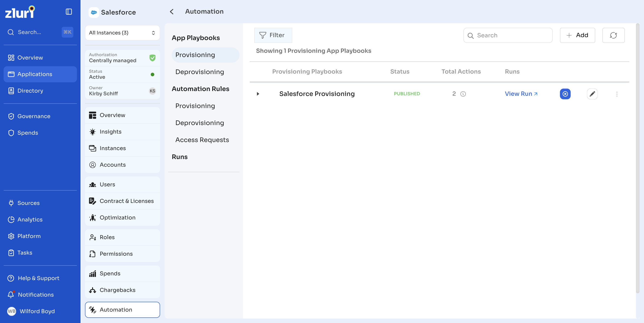Screen dimensions: 644x323
Task: Click the KS owner avatar
Action: [x=152, y=91]
